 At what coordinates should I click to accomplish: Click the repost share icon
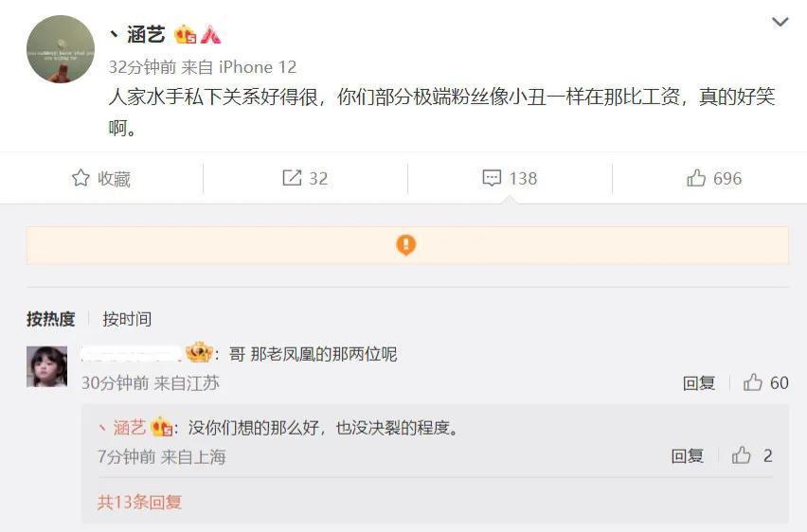point(292,178)
